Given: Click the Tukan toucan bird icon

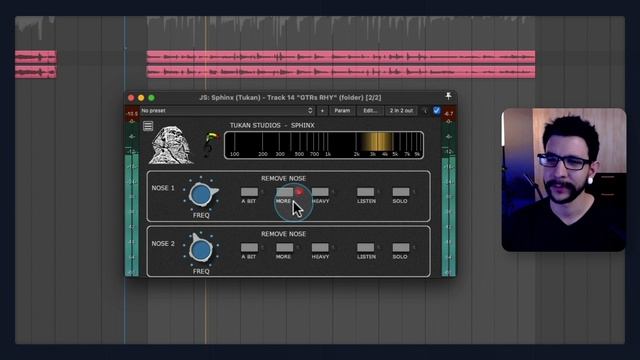Looking at the screenshot, I should pyautogui.click(x=210, y=144).
